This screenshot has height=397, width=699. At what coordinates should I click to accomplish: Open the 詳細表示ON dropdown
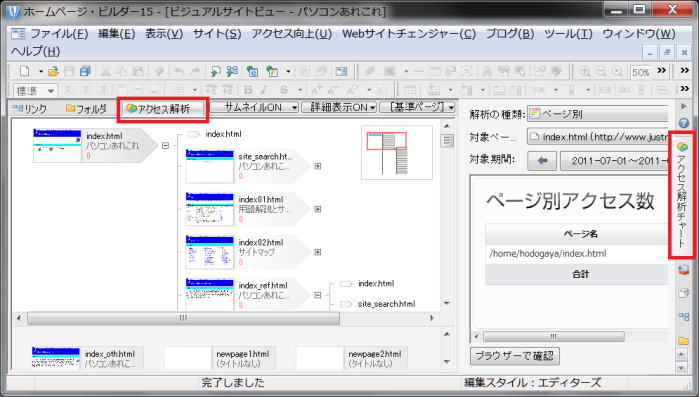click(339, 107)
